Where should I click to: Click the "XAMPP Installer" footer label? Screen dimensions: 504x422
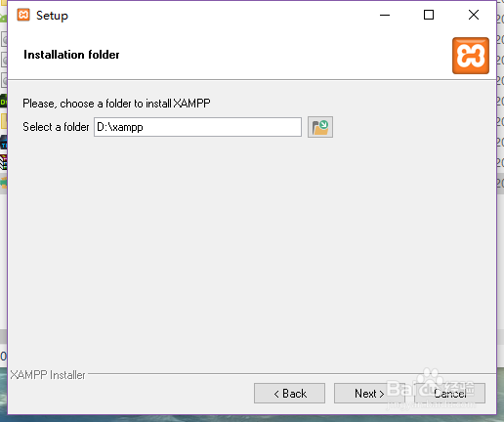point(48,375)
